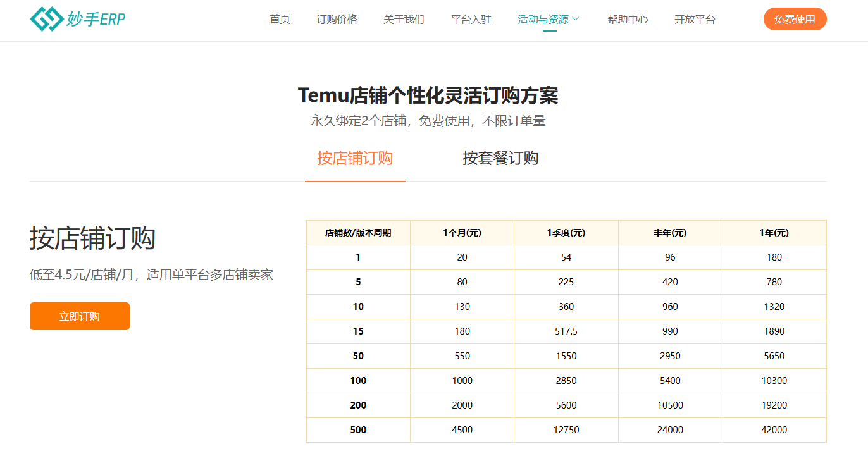Click the 1年(元) column header
Screen dimensions: 868x449
pos(774,233)
